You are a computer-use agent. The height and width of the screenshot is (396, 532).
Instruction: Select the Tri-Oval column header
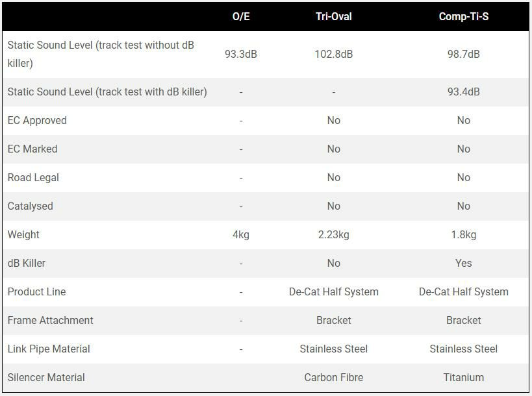tap(333, 17)
